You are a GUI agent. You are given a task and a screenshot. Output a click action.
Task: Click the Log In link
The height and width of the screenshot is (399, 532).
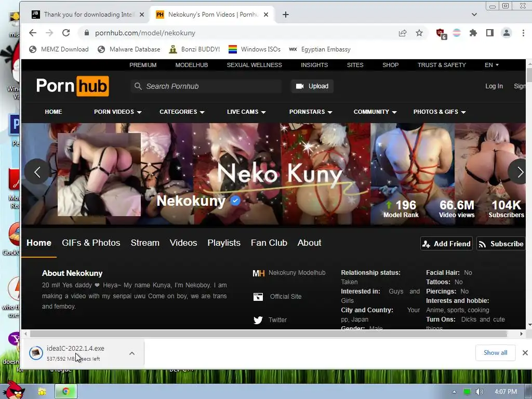pyautogui.click(x=494, y=86)
